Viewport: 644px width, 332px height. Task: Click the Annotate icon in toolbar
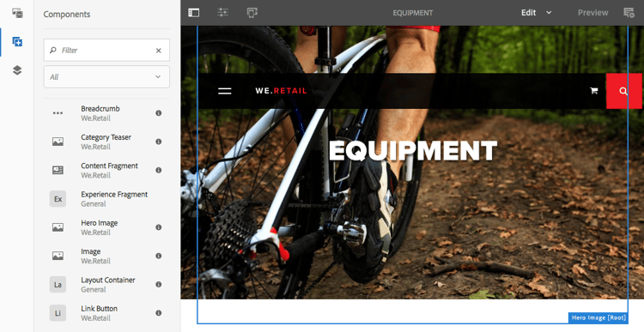tap(629, 13)
